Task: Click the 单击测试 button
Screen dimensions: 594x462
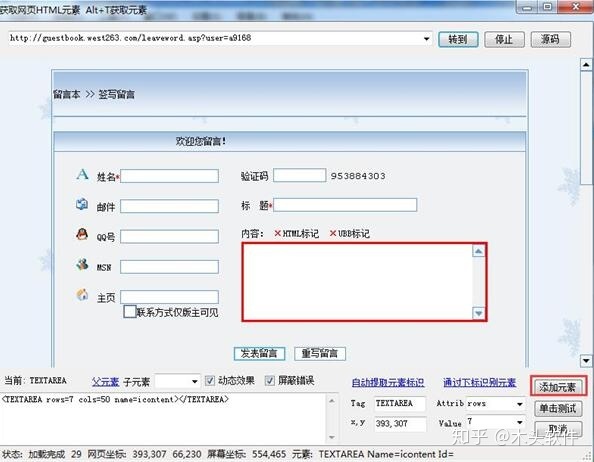Action: click(x=558, y=408)
